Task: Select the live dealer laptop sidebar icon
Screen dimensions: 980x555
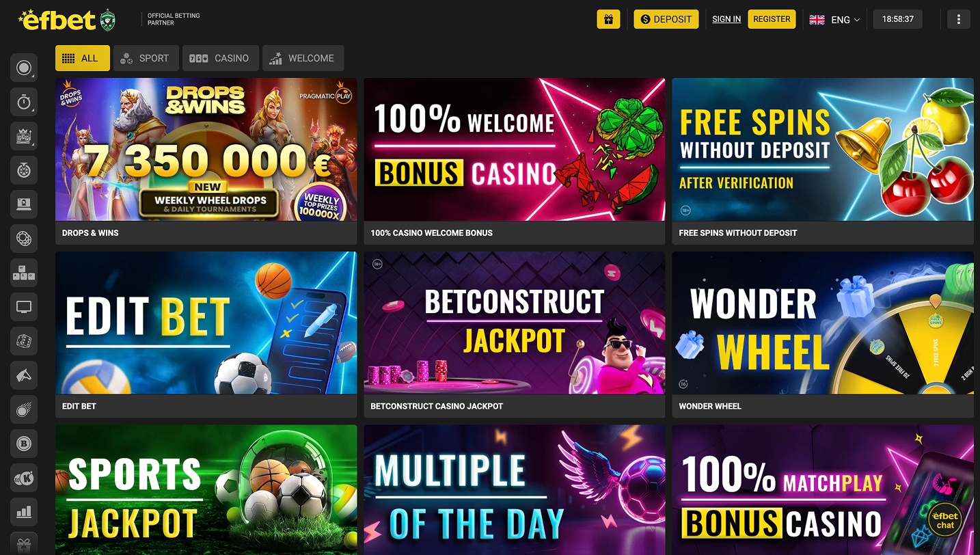Action: pyautogui.click(x=24, y=204)
